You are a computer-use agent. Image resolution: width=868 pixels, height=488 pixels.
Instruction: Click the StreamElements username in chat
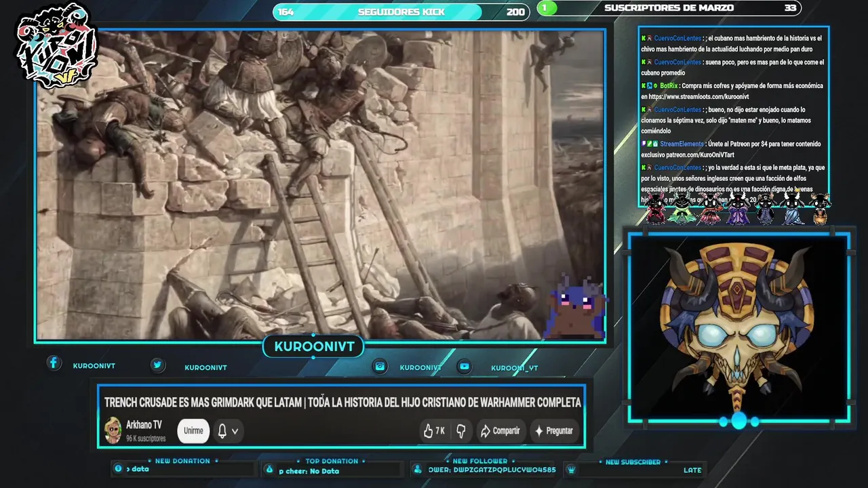tap(682, 144)
